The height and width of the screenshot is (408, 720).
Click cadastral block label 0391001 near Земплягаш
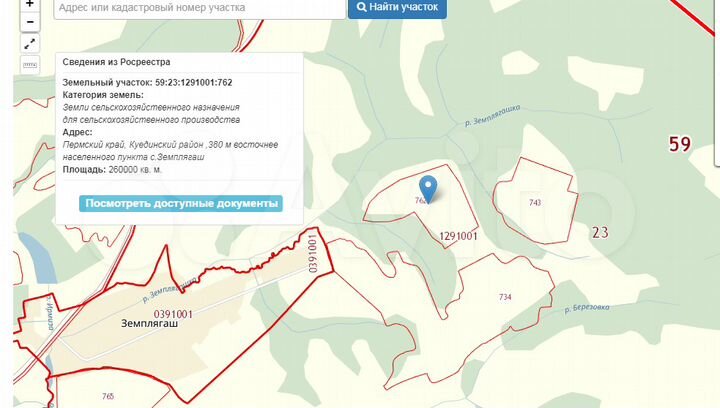(x=173, y=314)
